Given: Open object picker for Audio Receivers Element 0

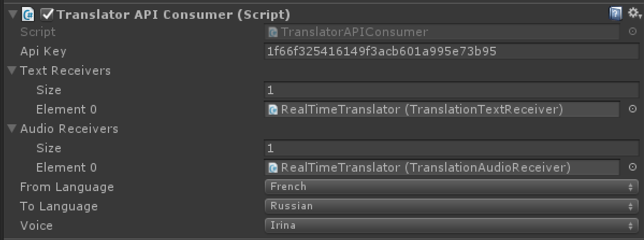Looking at the screenshot, I should click(633, 167).
